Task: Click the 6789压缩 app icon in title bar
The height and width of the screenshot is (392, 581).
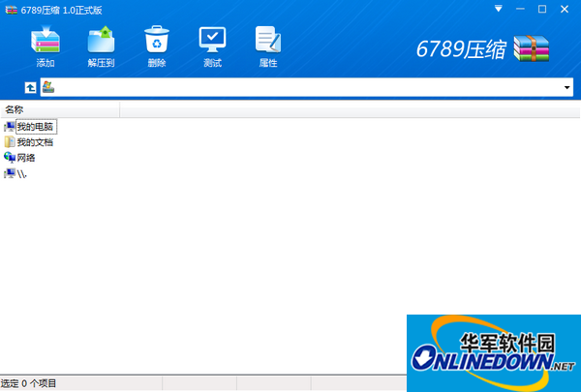Action: coord(12,10)
